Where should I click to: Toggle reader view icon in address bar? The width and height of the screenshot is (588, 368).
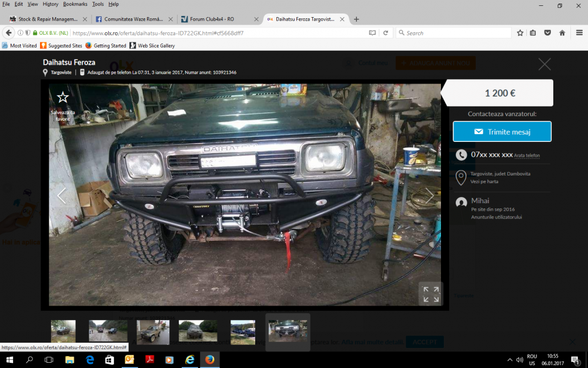[372, 33]
